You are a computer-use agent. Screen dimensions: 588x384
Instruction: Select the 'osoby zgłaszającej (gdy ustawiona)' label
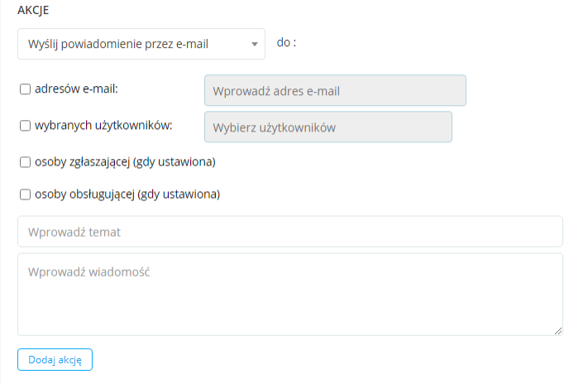[x=124, y=162]
